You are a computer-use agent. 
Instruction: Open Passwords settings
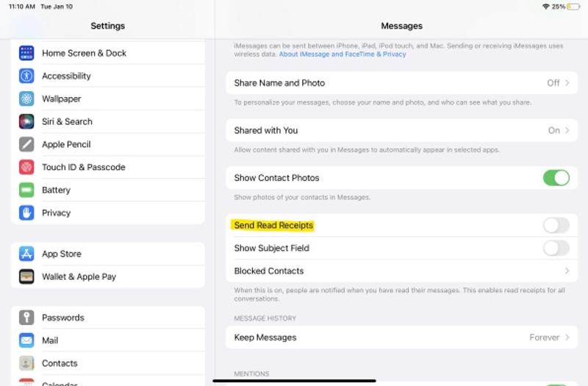pos(108,318)
